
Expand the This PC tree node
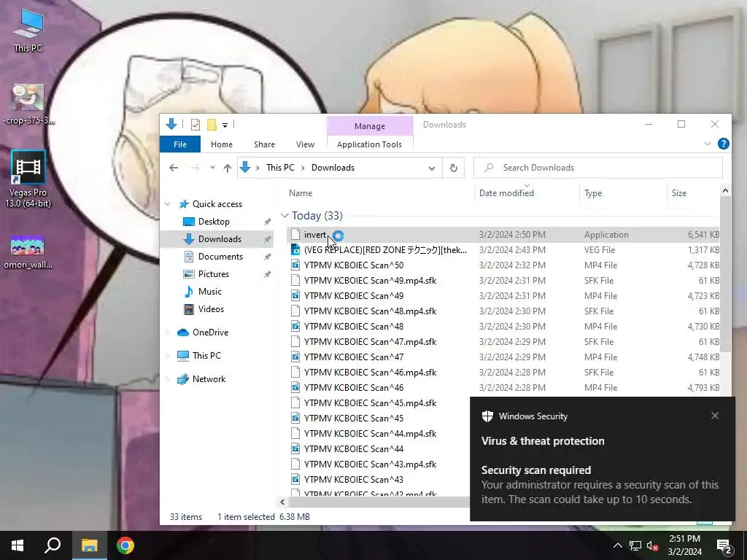click(x=168, y=356)
